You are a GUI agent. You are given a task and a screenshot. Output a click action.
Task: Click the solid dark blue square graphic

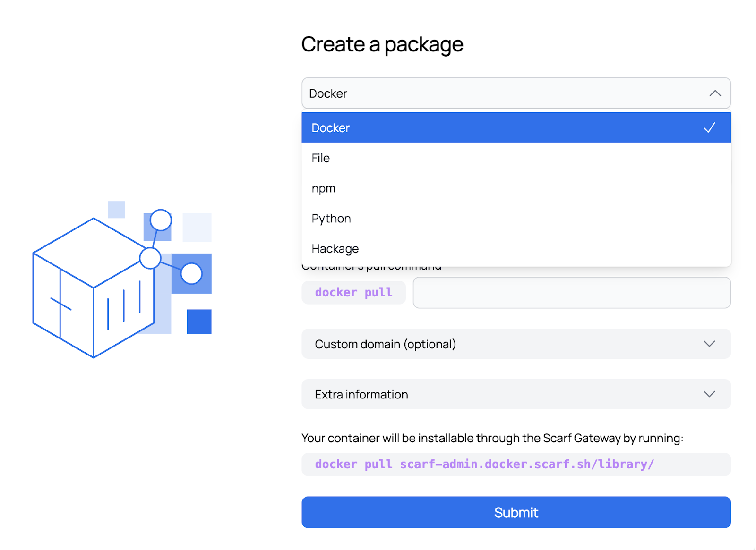pos(199,322)
